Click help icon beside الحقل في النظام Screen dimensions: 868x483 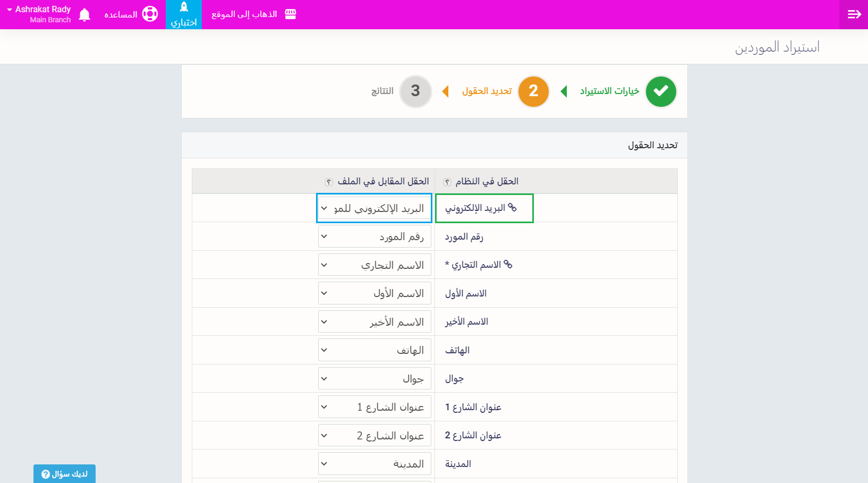click(447, 182)
